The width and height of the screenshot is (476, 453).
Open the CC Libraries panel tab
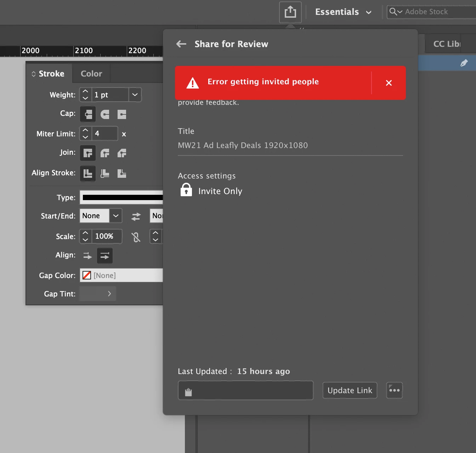pyautogui.click(x=447, y=44)
